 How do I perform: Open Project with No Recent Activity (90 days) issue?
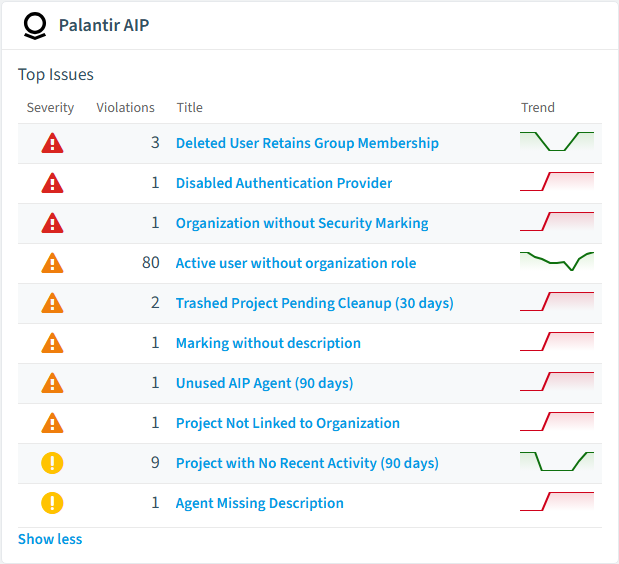pos(307,463)
